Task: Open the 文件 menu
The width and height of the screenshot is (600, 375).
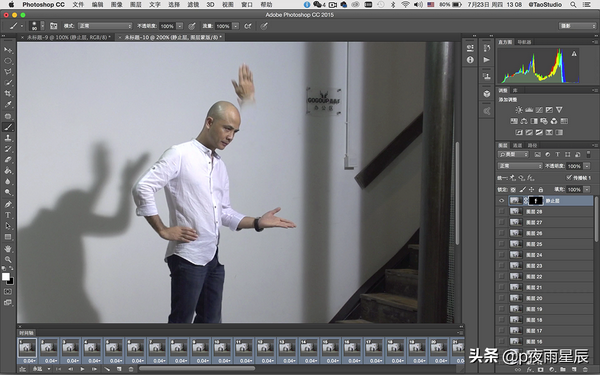Action: [x=78, y=5]
